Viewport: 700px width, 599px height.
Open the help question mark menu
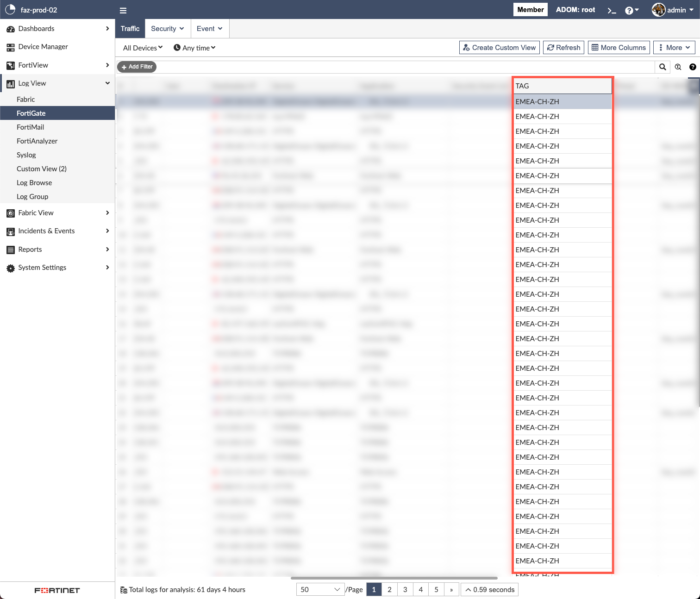click(631, 10)
